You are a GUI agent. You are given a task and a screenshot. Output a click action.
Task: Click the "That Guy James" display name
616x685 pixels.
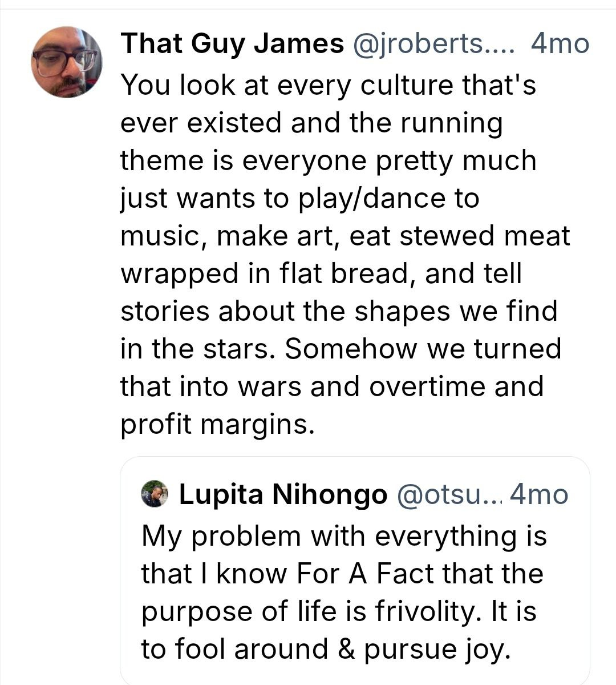coord(232,44)
